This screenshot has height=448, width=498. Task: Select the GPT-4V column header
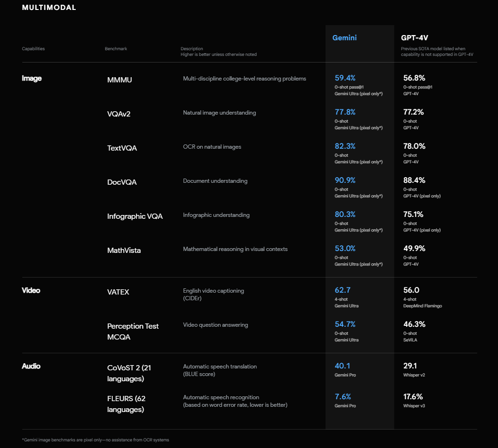[415, 38]
